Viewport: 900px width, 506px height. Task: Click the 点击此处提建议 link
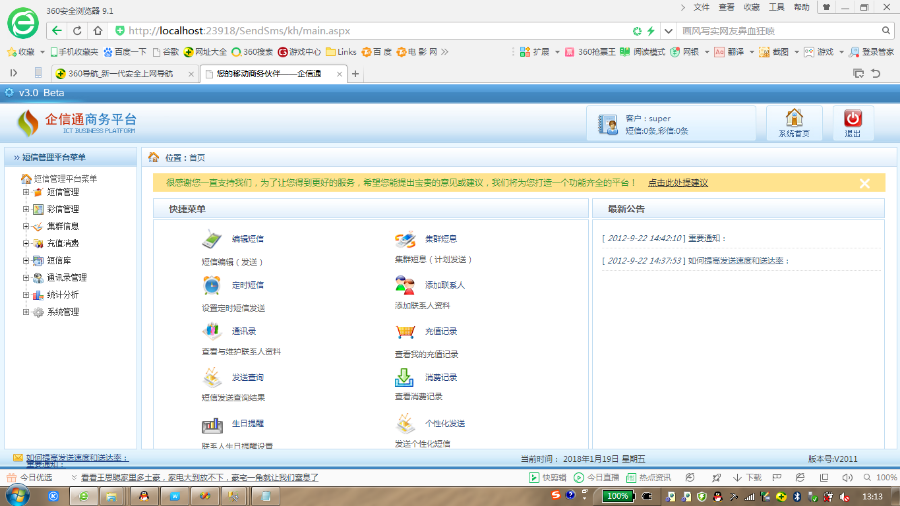click(x=678, y=182)
